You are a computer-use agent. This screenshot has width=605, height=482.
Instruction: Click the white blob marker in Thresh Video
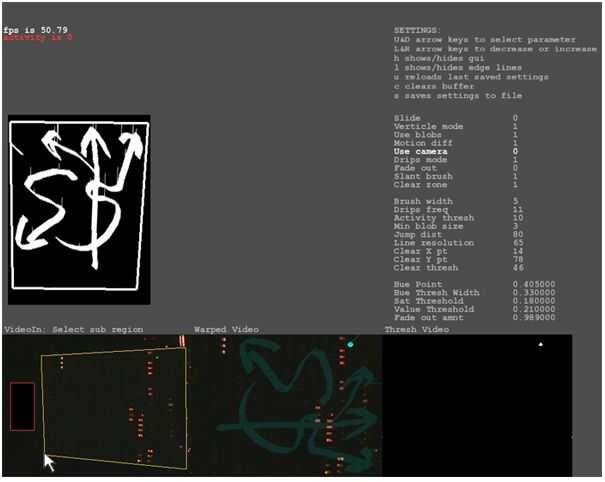pos(541,344)
